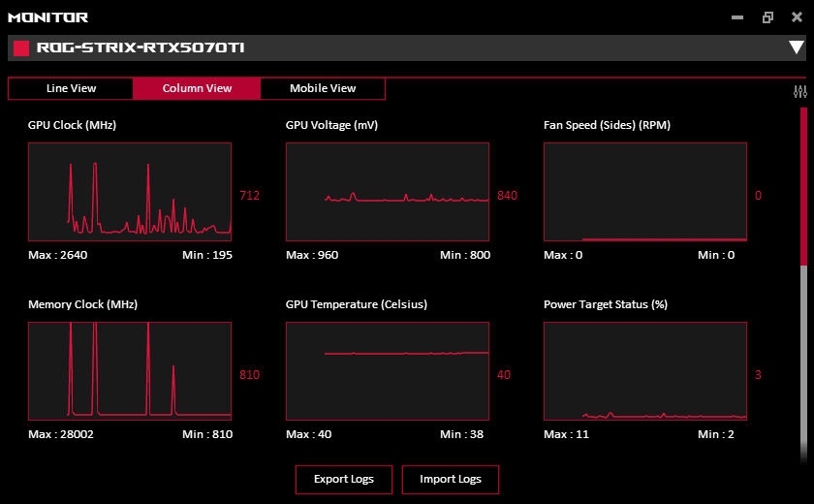Screen dimensions: 814x504
Task: Click the Memory Clock (MHz) graph
Action: tap(130, 371)
